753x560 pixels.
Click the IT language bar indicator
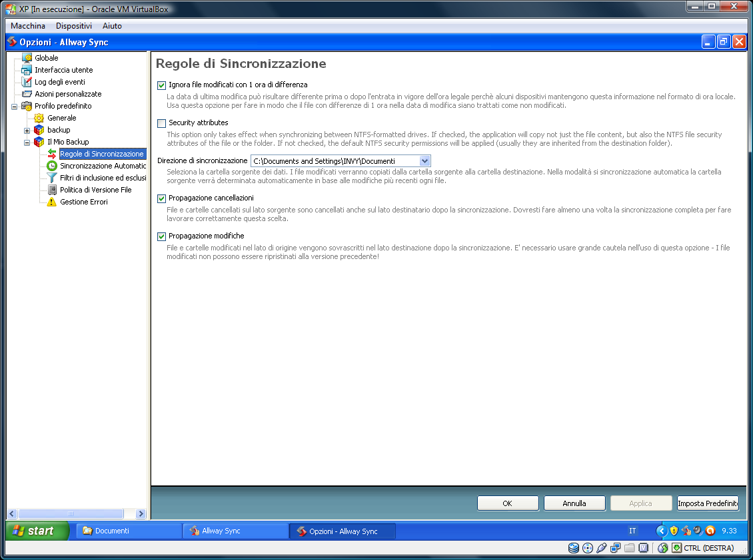tap(632, 531)
